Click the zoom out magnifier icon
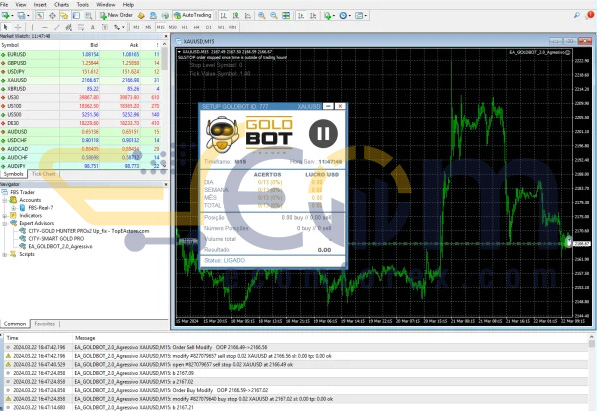 [x=274, y=16]
